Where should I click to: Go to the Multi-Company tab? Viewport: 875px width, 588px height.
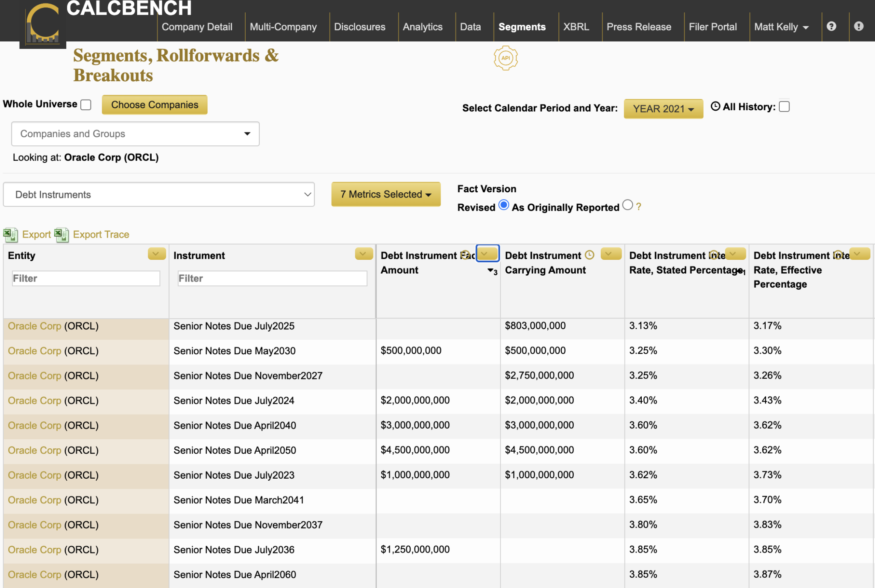tap(283, 27)
